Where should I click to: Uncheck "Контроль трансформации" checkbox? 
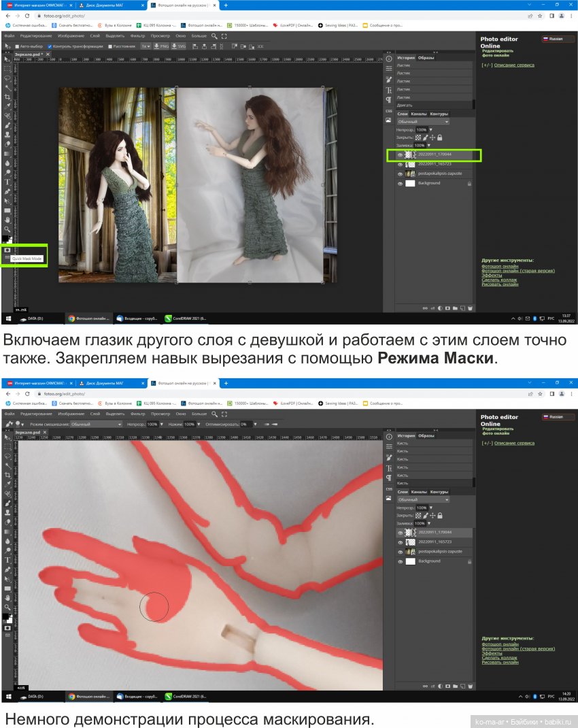pos(50,46)
